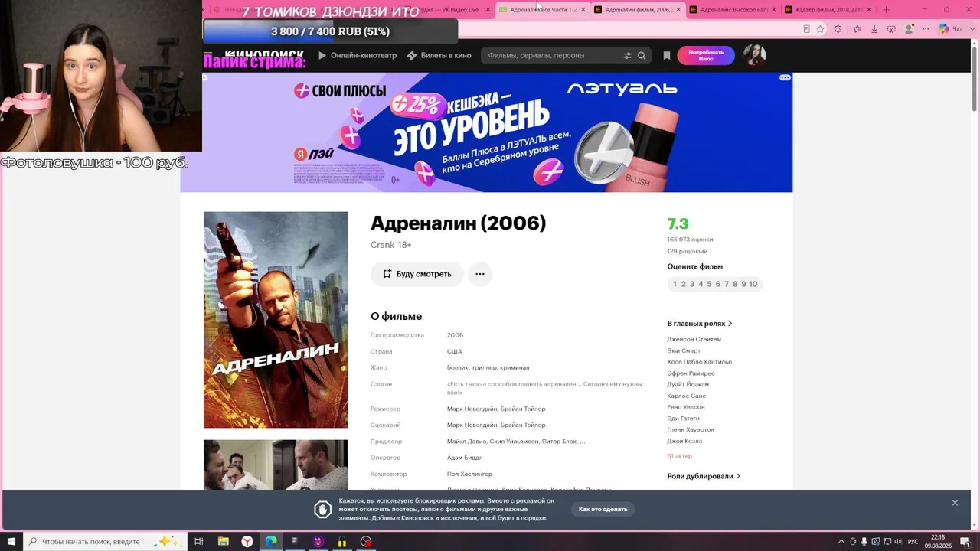Screen dimensions: 980x551
Task: Open the browser three-dot settings menu
Action: pos(926,29)
